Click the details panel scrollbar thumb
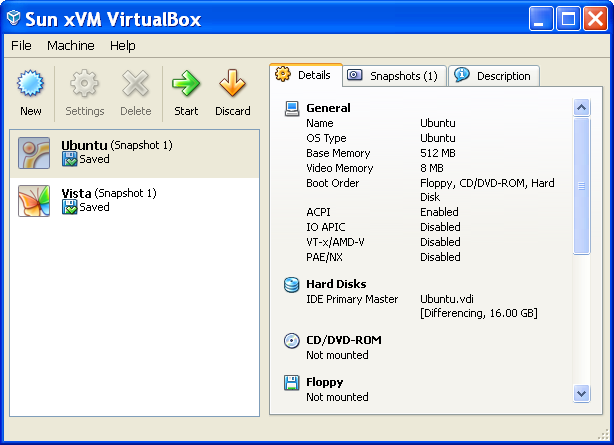Viewport: 614px width, 445px height. (581, 186)
